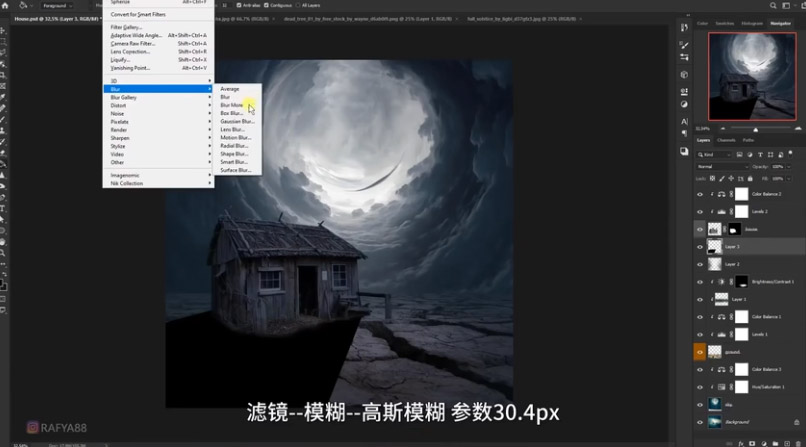Switch to the Channels panel tab
Screen dimensions: 806x447
pyautogui.click(x=726, y=140)
